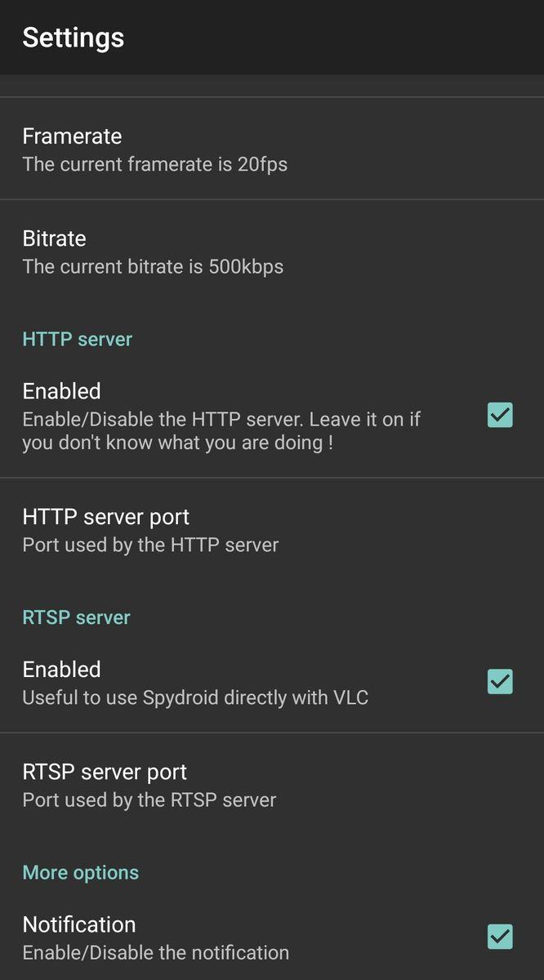Image resolution: width=544 pixels, height=980 pixels.
Task: Open the HTTP server port setting
Action: 106,517
